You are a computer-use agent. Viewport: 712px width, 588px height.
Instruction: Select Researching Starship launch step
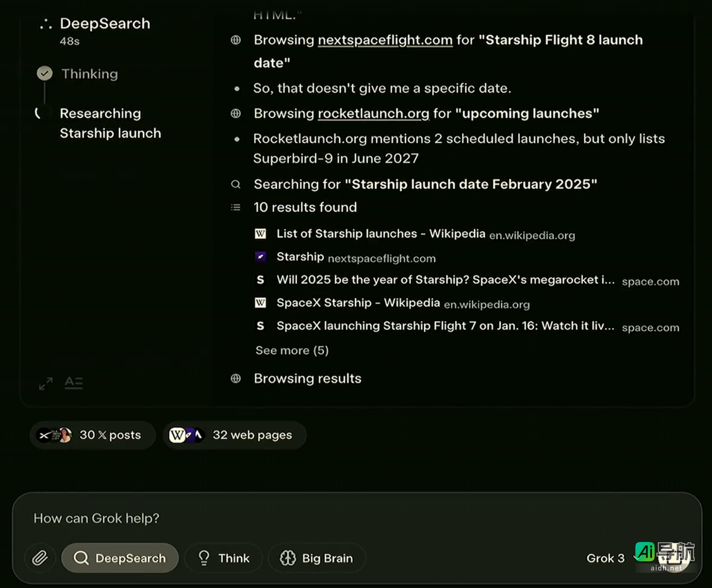click(x=110, y=123)
